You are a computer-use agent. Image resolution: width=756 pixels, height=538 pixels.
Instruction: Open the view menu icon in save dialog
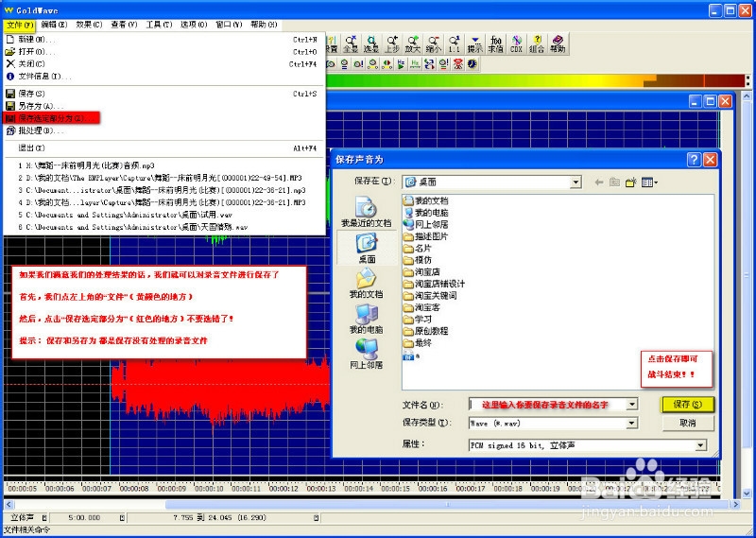[x=649, y=182]
